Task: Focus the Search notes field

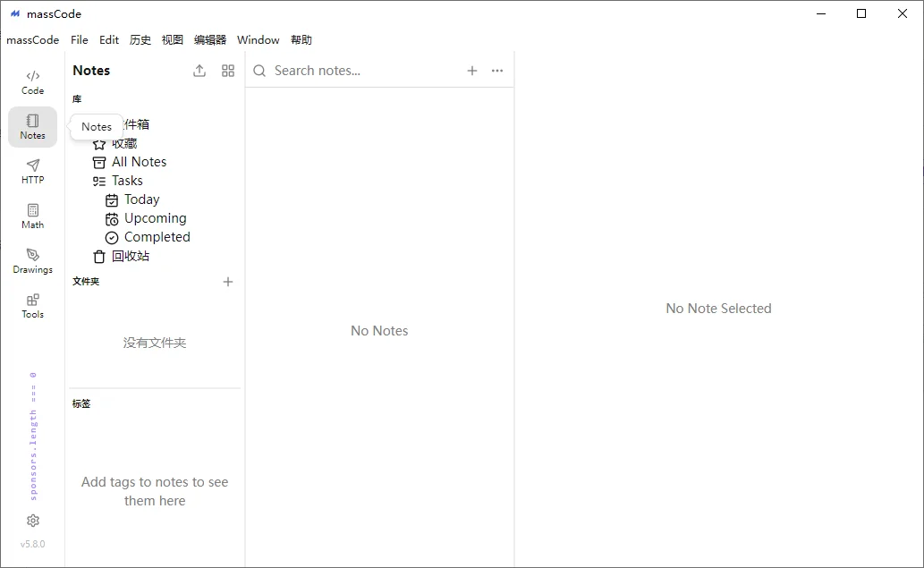Action: pyautogui.click(x=365, y=71)
